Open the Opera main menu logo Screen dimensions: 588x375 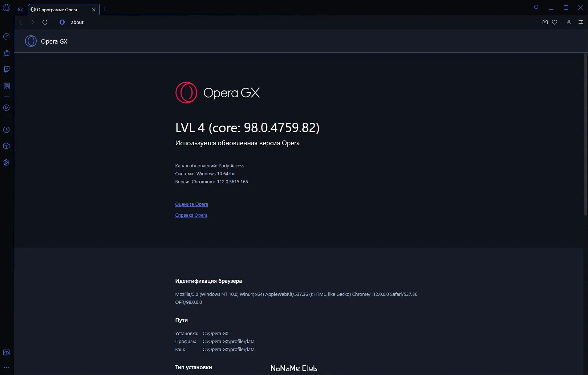point(7,8)
